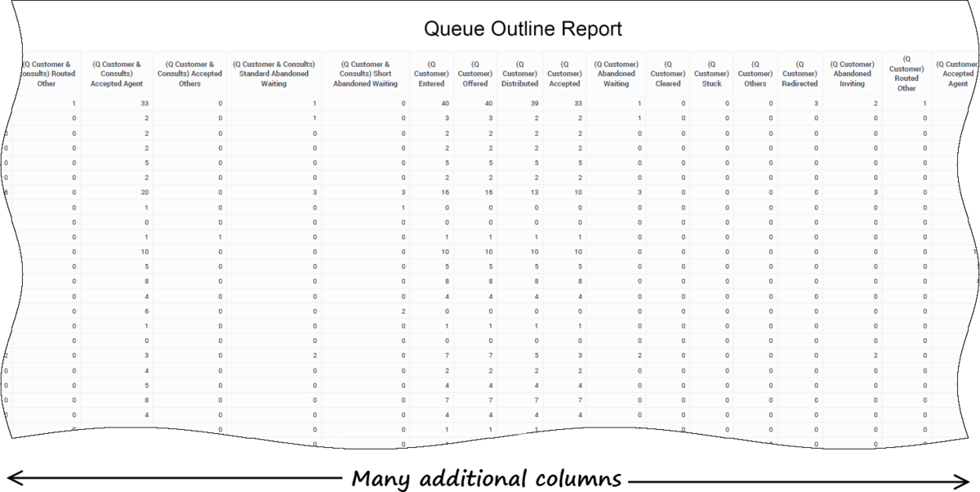Click the Short Abandoned Waiting column header
This screenshot has height=492, width=980.
click(365, 74)
